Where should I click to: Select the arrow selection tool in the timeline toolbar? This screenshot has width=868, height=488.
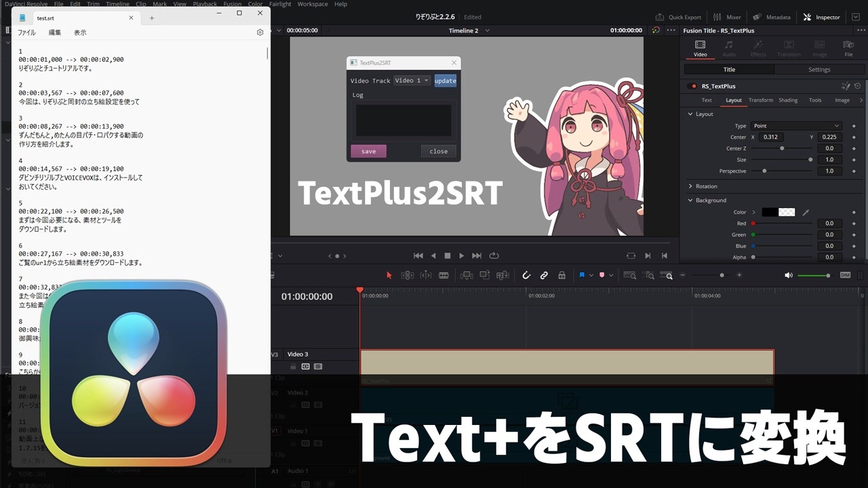point(389,275)
